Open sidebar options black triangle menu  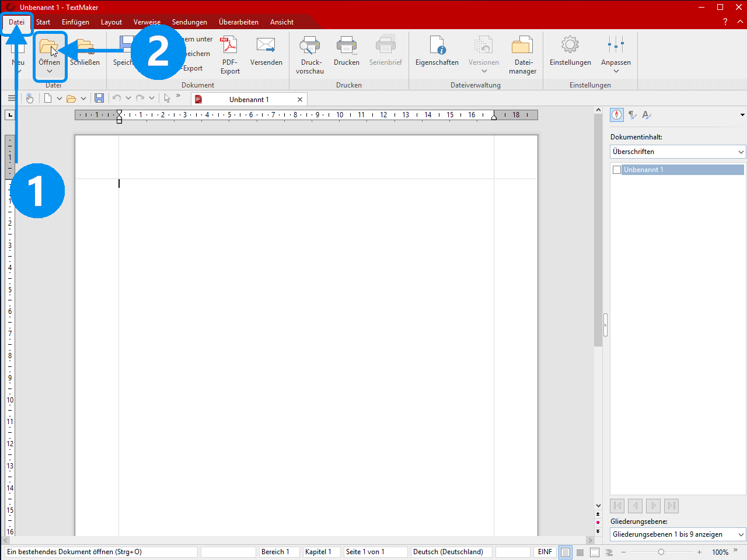[742, 115]
